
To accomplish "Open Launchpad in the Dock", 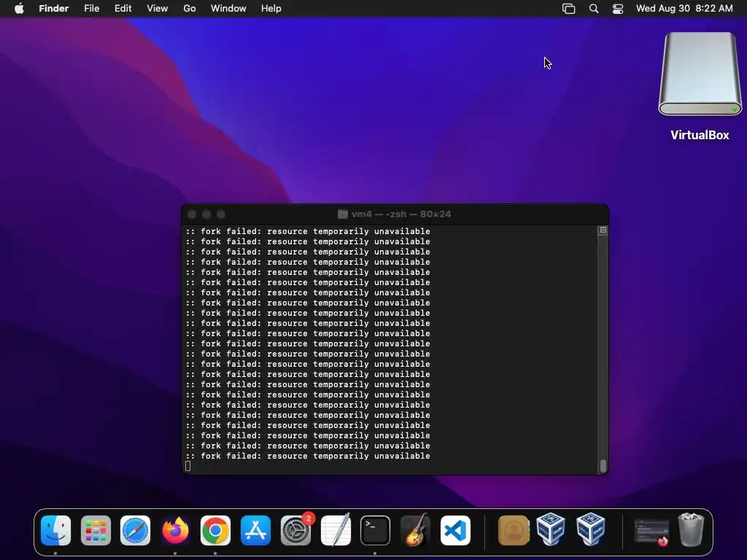I will tap(96, 531).
